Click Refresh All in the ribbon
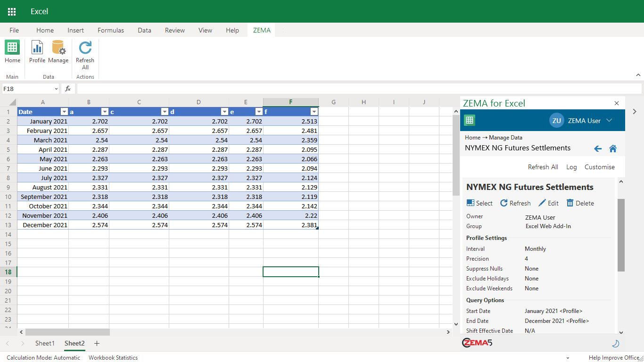The image size is (644, 362). tap(85, 55)
